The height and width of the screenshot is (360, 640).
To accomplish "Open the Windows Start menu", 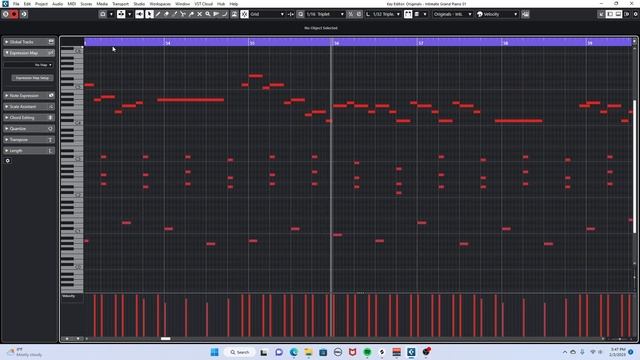I will point(214,352).
